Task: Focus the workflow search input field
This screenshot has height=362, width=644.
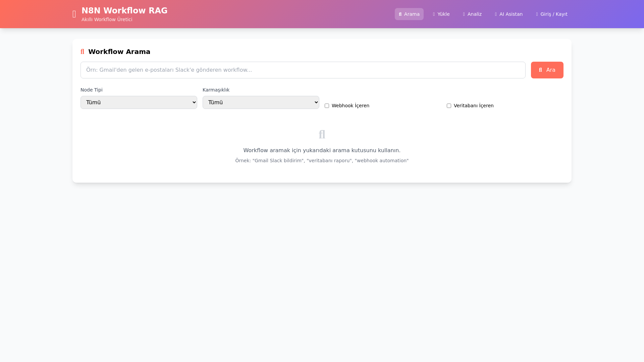Action: tap(303, 70)
